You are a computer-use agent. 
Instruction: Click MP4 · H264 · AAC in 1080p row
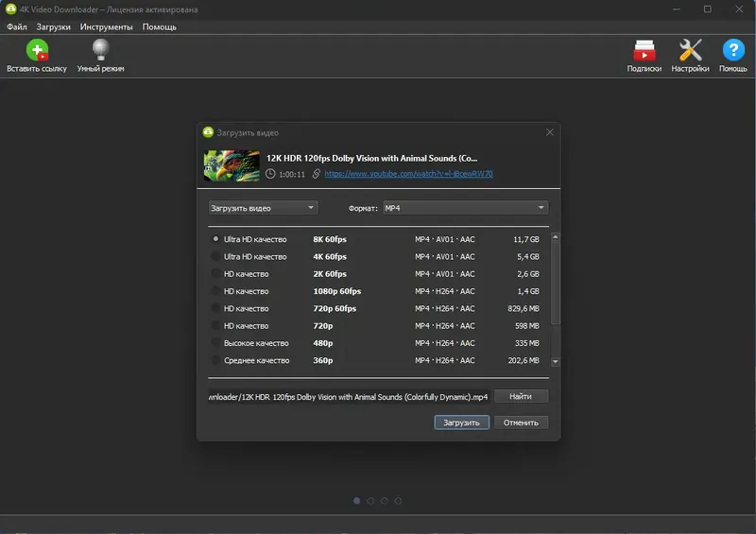(444, 291)
